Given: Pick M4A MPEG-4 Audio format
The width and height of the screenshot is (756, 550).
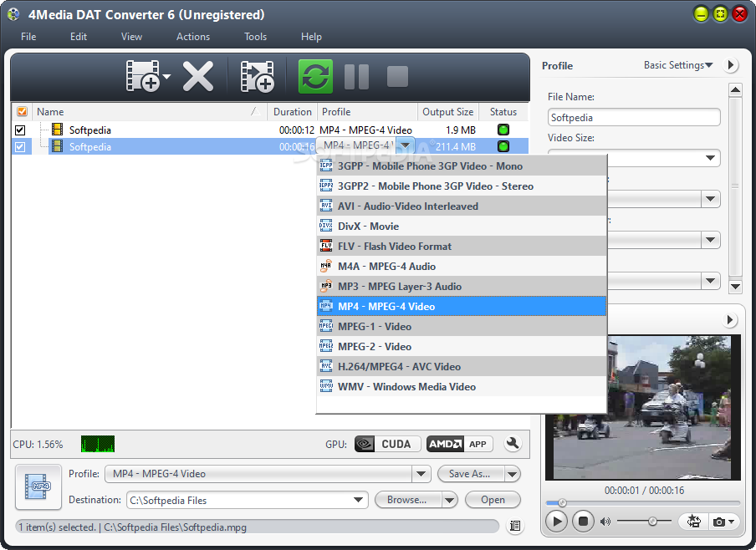Looking at the screenshot, I should pos(462,266).
